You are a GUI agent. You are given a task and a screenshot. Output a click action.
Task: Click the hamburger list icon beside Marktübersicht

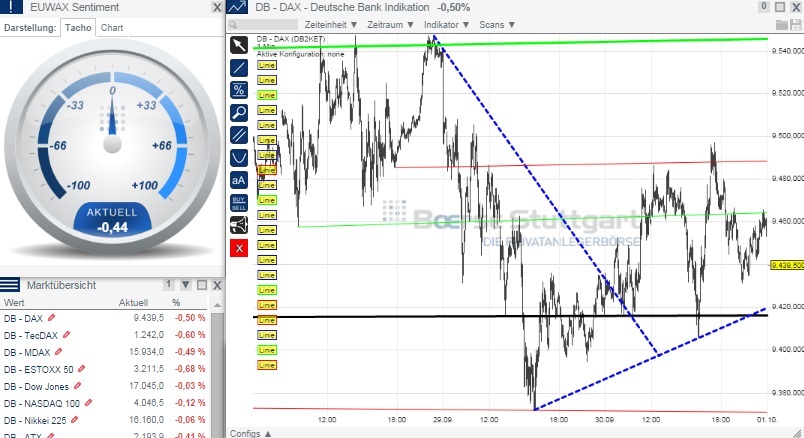(x=10, y=285)
